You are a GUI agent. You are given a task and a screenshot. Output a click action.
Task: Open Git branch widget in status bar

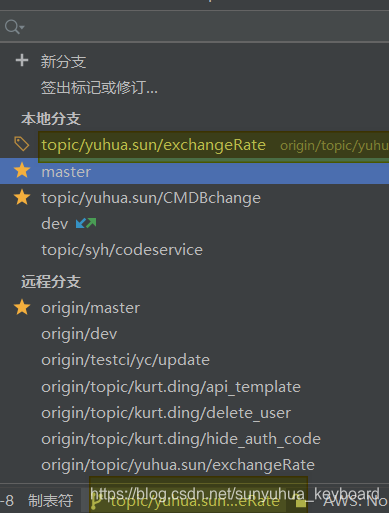pyautogui.click(x=185, y=501)
